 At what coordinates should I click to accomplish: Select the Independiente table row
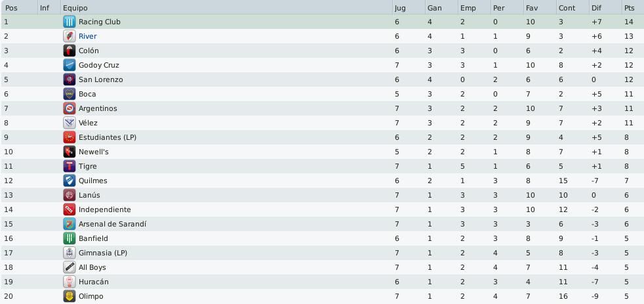click(x=322, y=209)
